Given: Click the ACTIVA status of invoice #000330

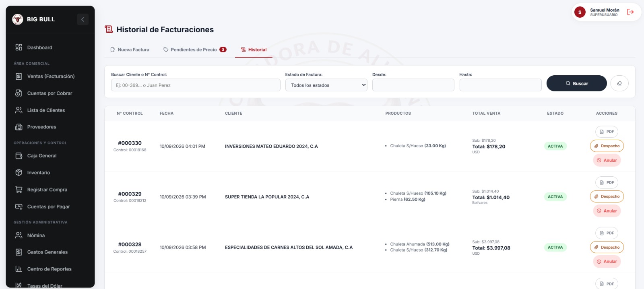Looking at the screenshot, I should [x=555, y=146].
